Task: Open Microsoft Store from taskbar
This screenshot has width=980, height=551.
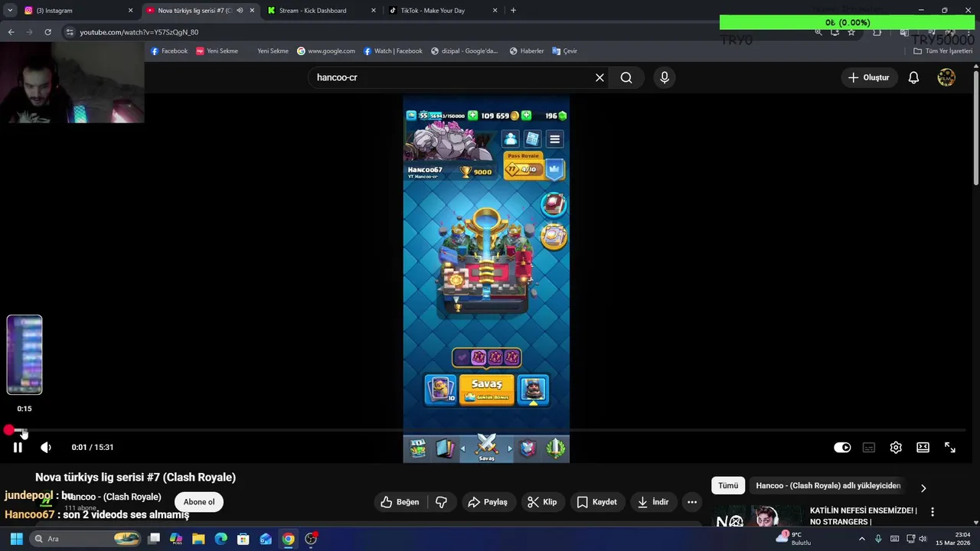Action: 243,539
